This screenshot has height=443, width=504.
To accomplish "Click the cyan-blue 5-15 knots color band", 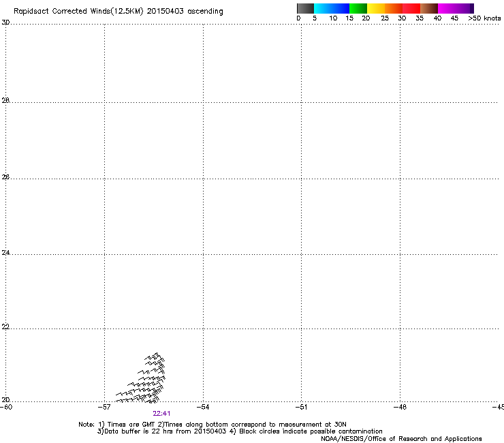I will point(332,8).
